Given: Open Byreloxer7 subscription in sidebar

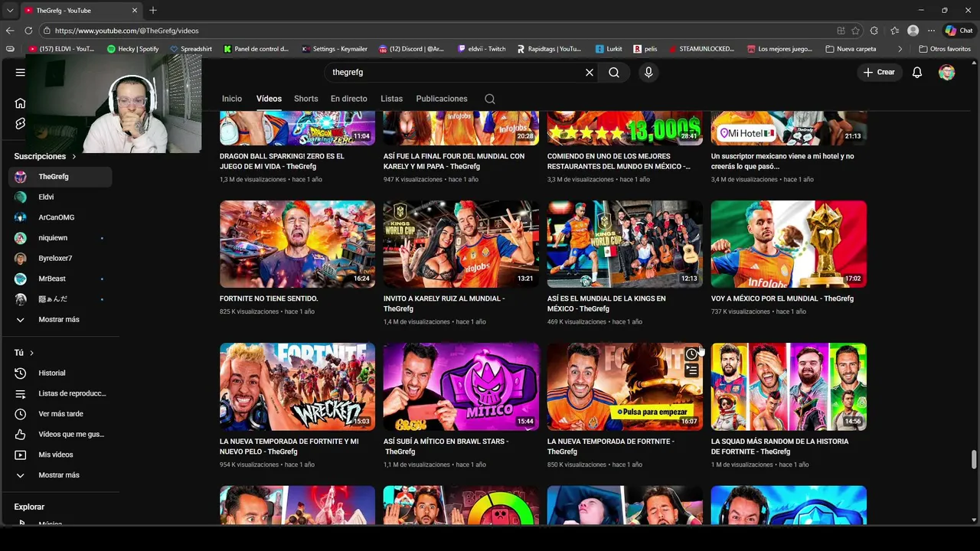Looking at the screenshot, I should [x=60, y=259].
